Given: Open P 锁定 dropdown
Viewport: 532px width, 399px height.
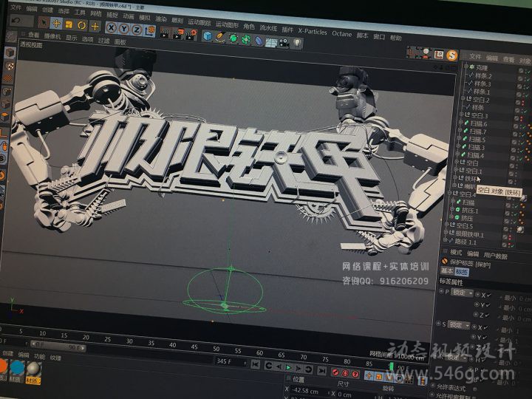Looking at the screenshot, I should (x=462, y=293).
